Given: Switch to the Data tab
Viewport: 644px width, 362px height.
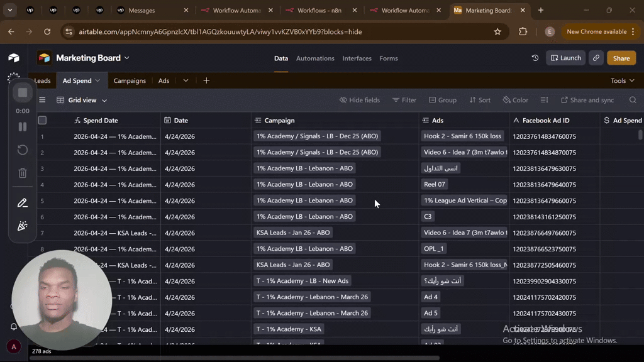Looking at the screenshot, I should click(x=281, y=58).
